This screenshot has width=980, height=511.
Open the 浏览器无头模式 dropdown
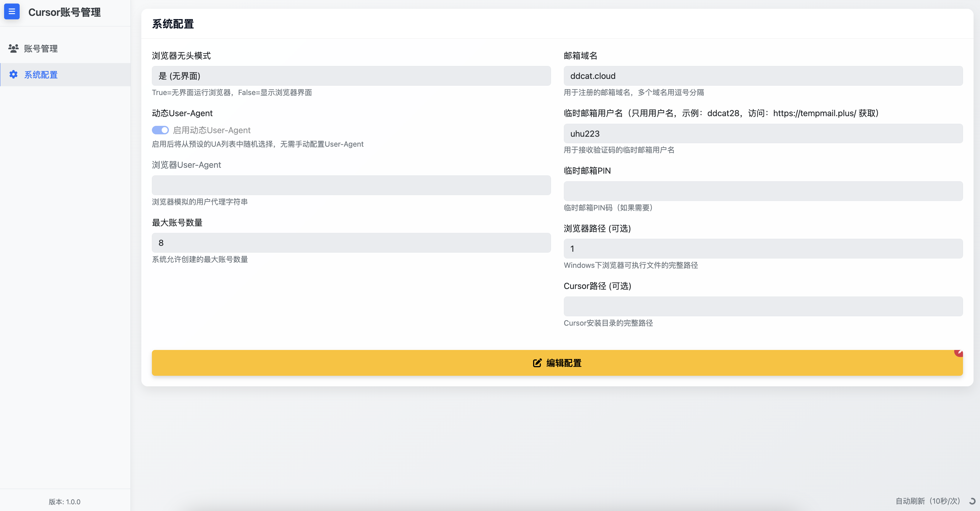(x=351, y=76)
